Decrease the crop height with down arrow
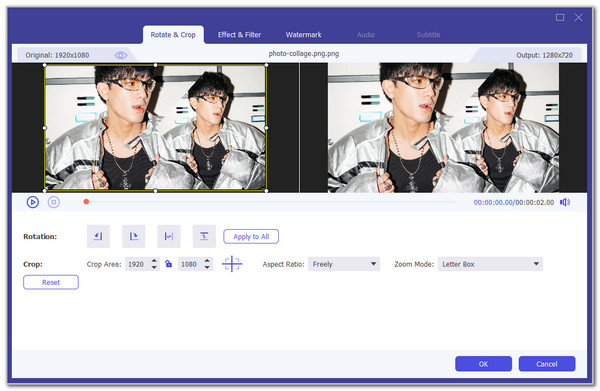Screen dimensions: 600x391 (207, 267)
